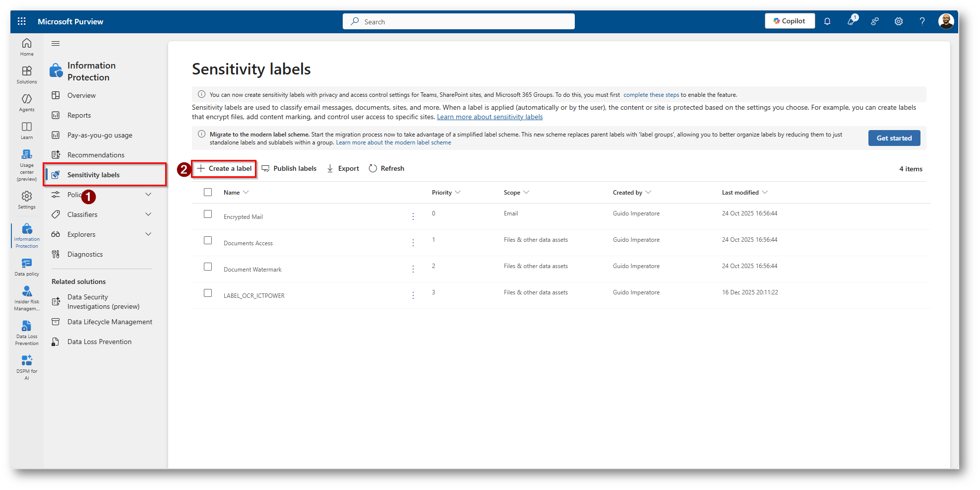Click Publish labels

click(289, 169)
